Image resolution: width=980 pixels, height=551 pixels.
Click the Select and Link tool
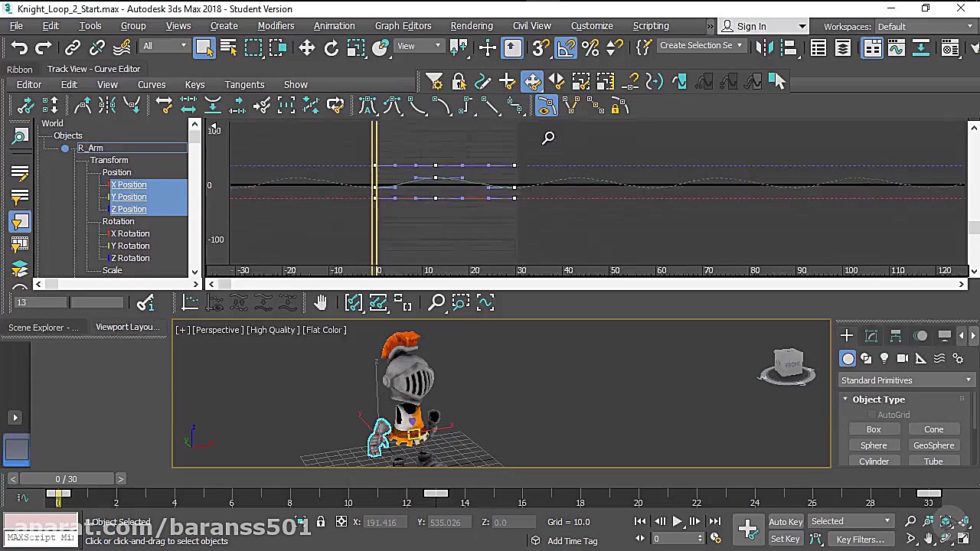(73, 48)
